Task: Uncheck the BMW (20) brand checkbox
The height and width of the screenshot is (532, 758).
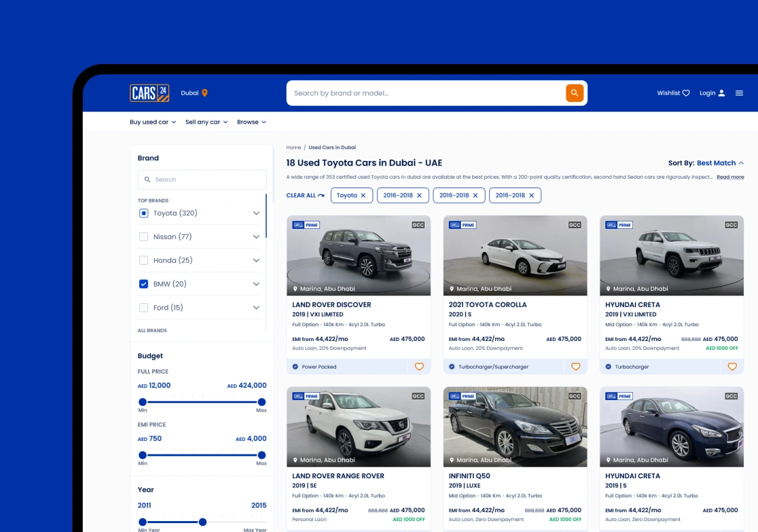Action: click(144, 284)
